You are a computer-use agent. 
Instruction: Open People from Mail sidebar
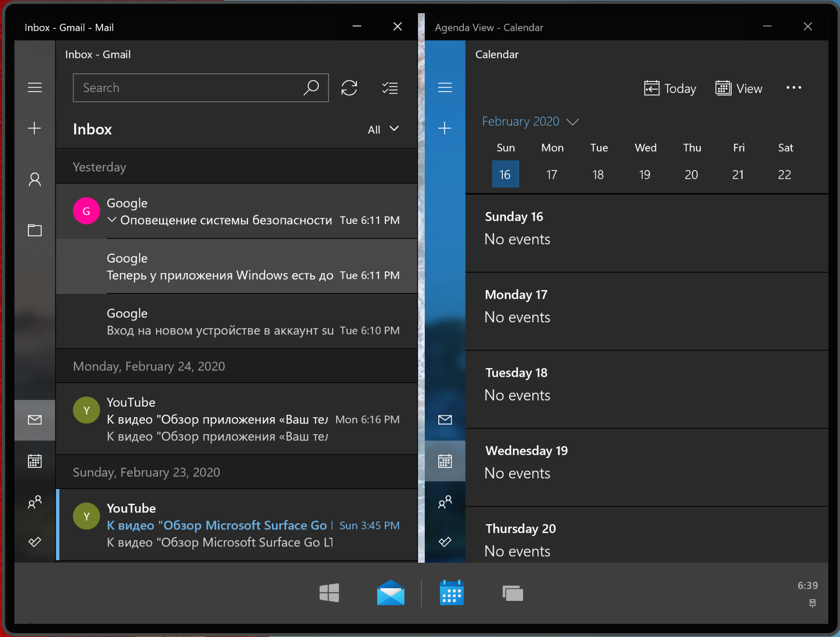coord(35,502)
